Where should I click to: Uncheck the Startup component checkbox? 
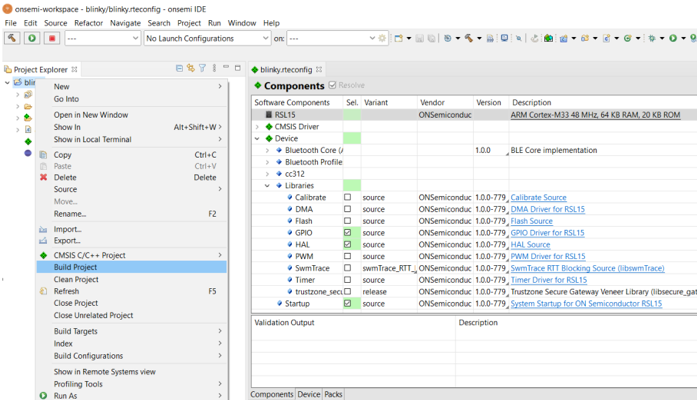click(x=348, y=304)
